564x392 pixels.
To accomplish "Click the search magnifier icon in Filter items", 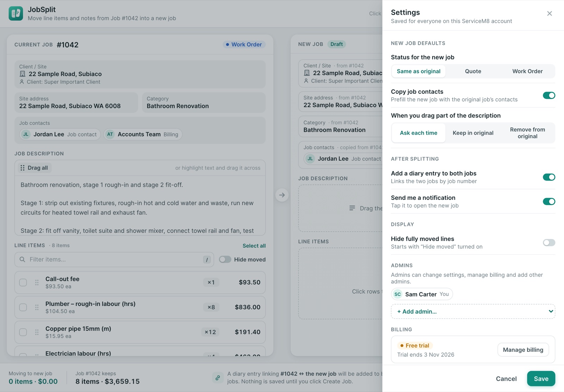I will [23, 259].
